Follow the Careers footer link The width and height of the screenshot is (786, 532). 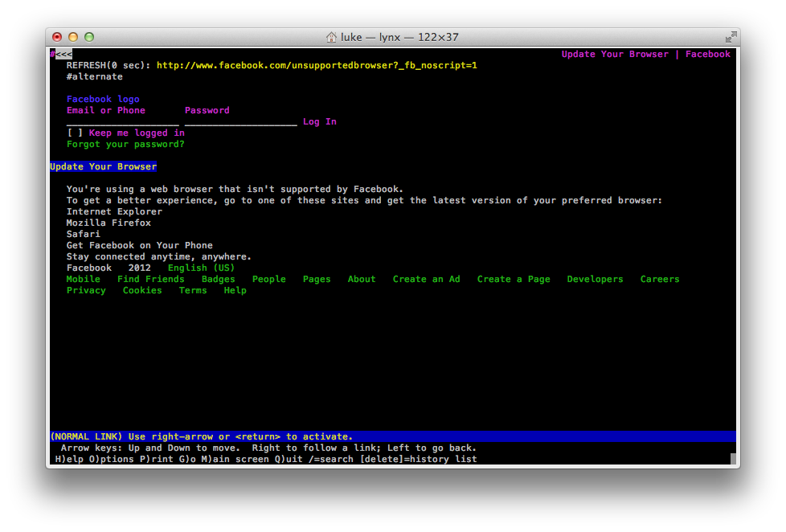pos(660,280)
